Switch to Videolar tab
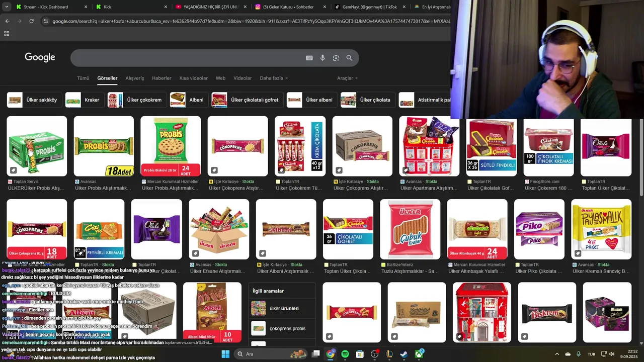 tap(243, 78)
